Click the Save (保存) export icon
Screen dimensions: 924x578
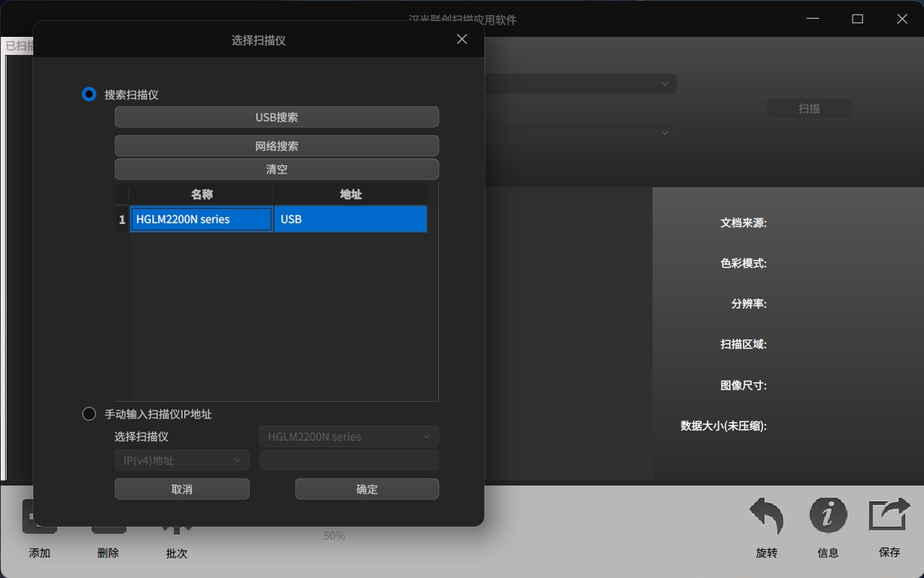889,516
